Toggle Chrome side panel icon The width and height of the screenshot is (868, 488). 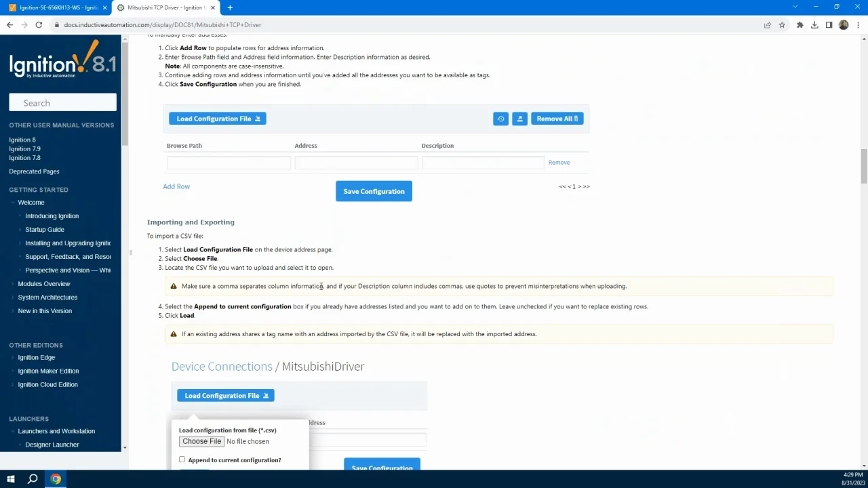point(829,25)
